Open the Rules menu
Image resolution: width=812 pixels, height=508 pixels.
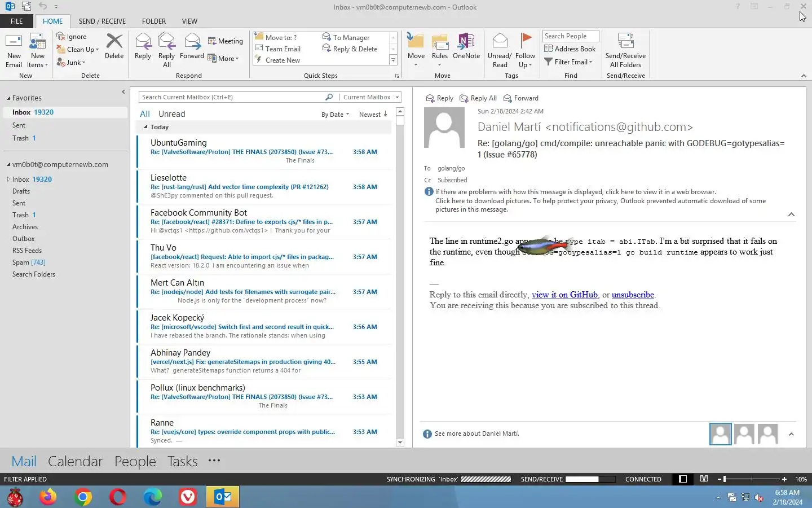440,51
